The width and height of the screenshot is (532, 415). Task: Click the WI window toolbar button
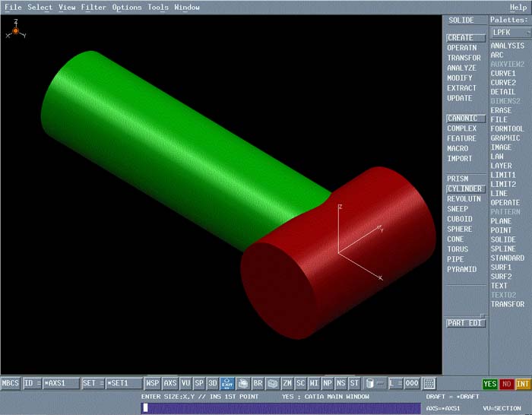click(314, 384)
